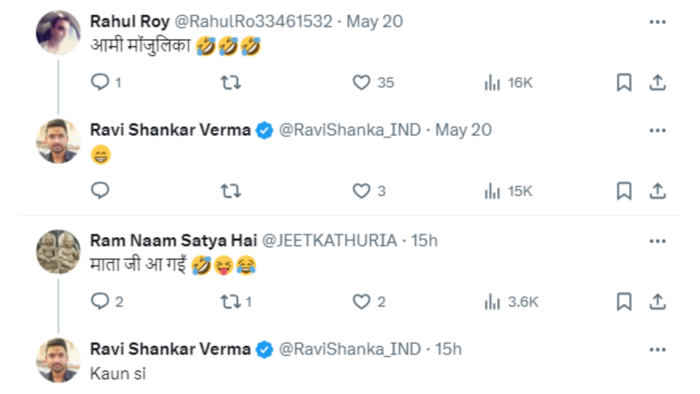Open more options on Ram Naam Satya Hai tweet
Viewport: 700px width, 394px height.
658,241
